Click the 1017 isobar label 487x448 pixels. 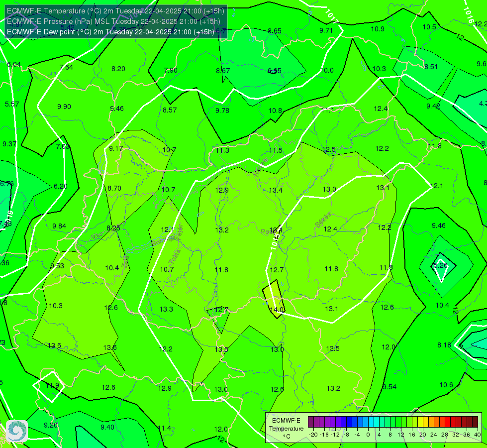point(331,16)
